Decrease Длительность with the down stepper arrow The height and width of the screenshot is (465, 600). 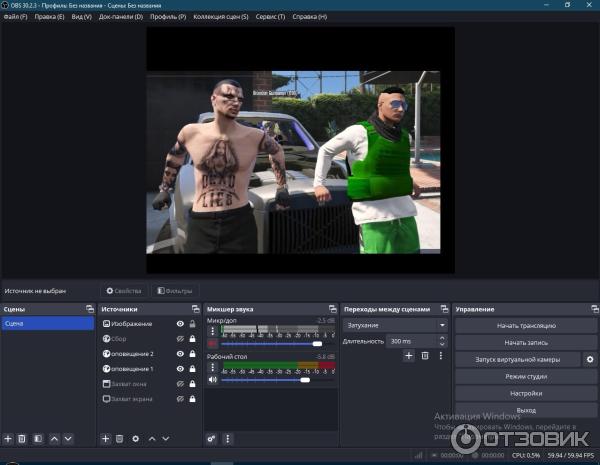[442, 344]
